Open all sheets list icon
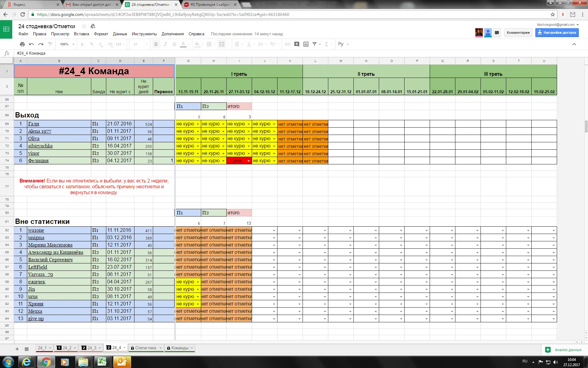This screenshot has height=368, width=588. [x=27, y=349]
